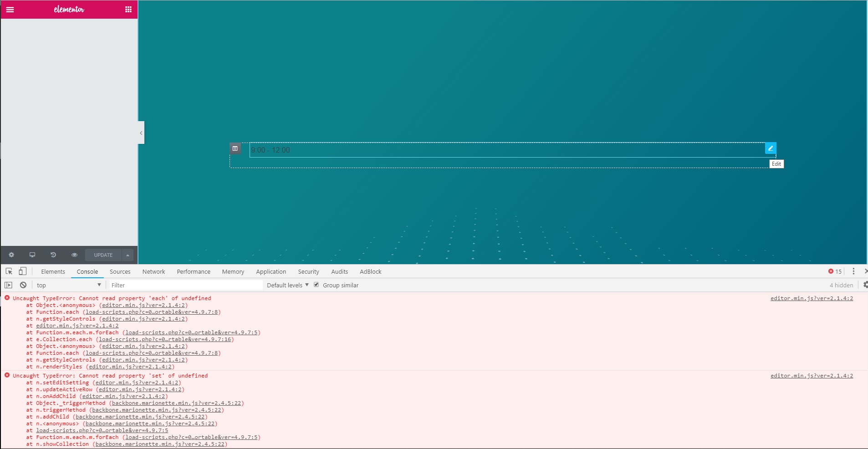Open responsive mode monitor icon

pos(32,255)
